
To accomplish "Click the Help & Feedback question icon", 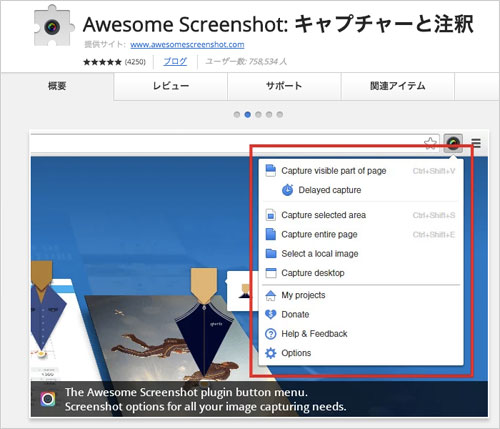I will (270, 334).
